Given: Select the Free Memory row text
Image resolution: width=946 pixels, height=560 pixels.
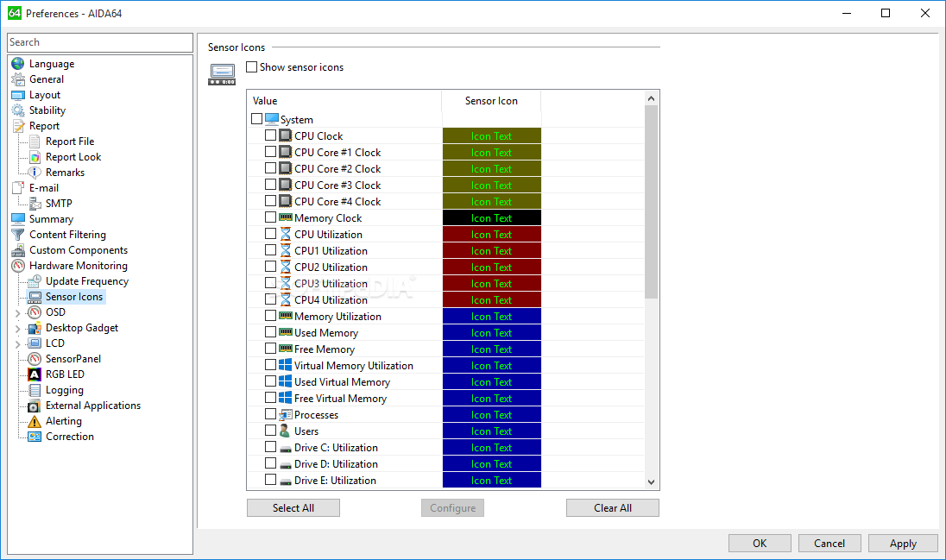Looking at the screenshot, I should point(325,349).
